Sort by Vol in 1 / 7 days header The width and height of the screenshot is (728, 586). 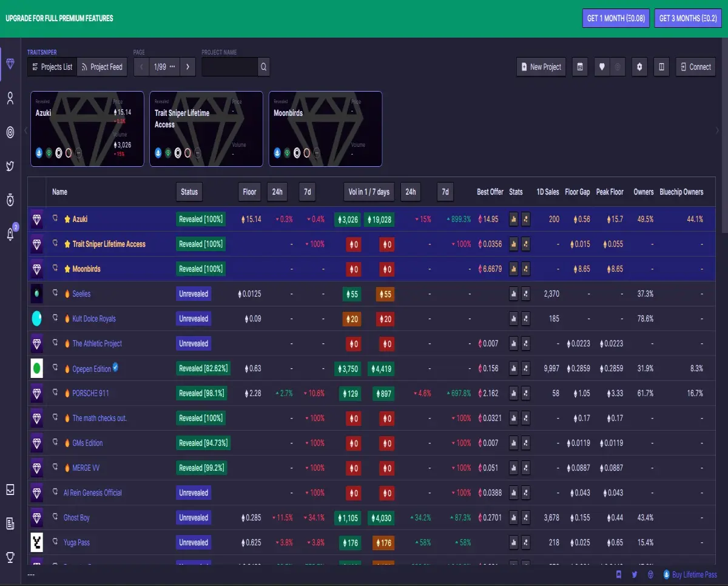tap(369, 192)
